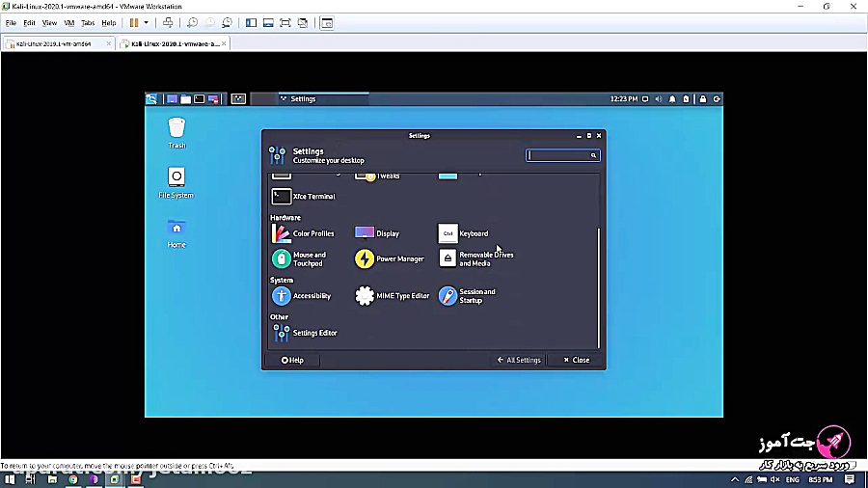Open Session and Startup settings
Screen dimensions: 868x488
(x=467, y=296)
